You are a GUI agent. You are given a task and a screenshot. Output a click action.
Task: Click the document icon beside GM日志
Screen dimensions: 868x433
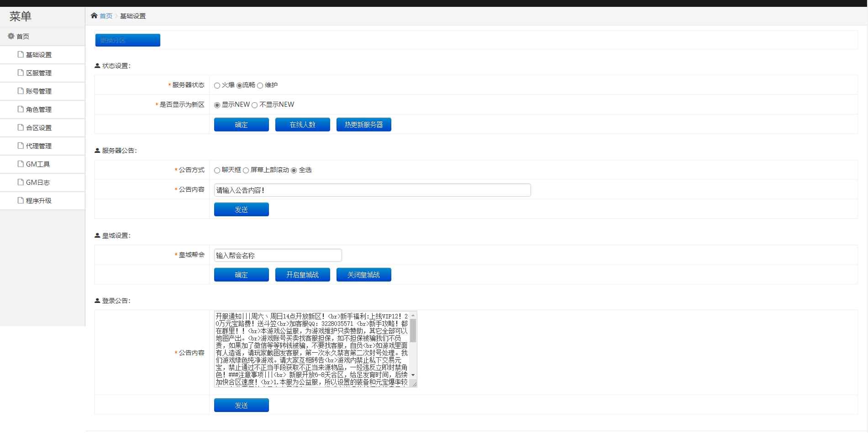[x=20, y=182]
